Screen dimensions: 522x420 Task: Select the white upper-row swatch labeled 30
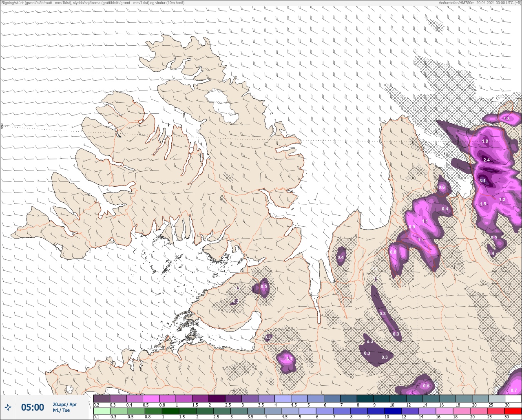click(x=513, y=398)
